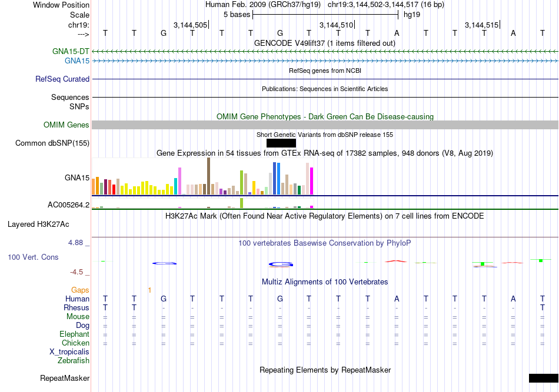This screenshot has width=559, height=392.
Task: Select the Human alignment row label
Action: pyautogui.click(x=77, y=299)
